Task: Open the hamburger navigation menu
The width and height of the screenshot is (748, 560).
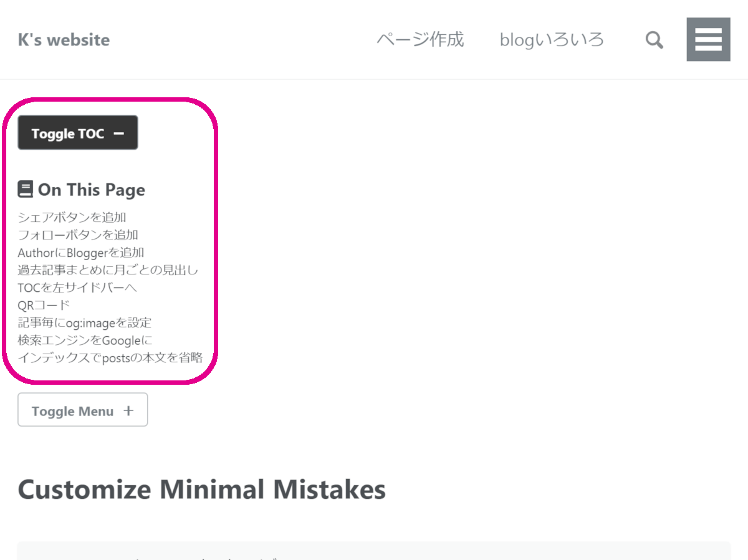Action: (x=708, y=40)
